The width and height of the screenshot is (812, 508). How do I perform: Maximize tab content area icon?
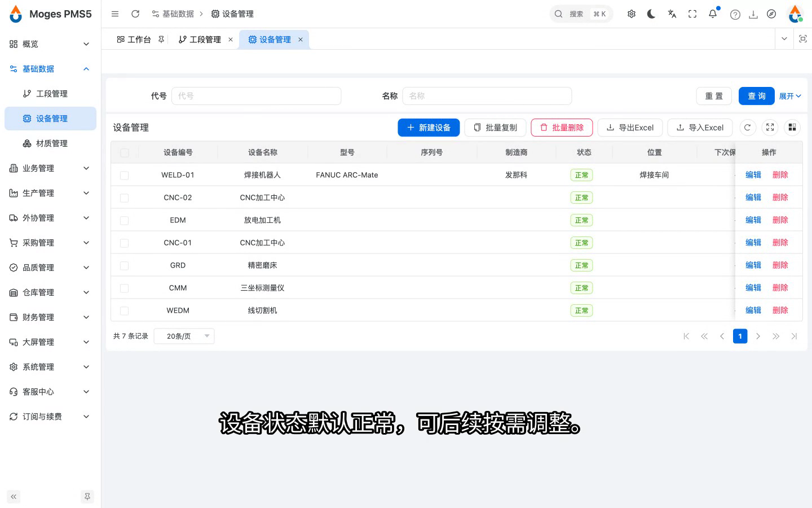pyautogui.click(x=803, y=39)
